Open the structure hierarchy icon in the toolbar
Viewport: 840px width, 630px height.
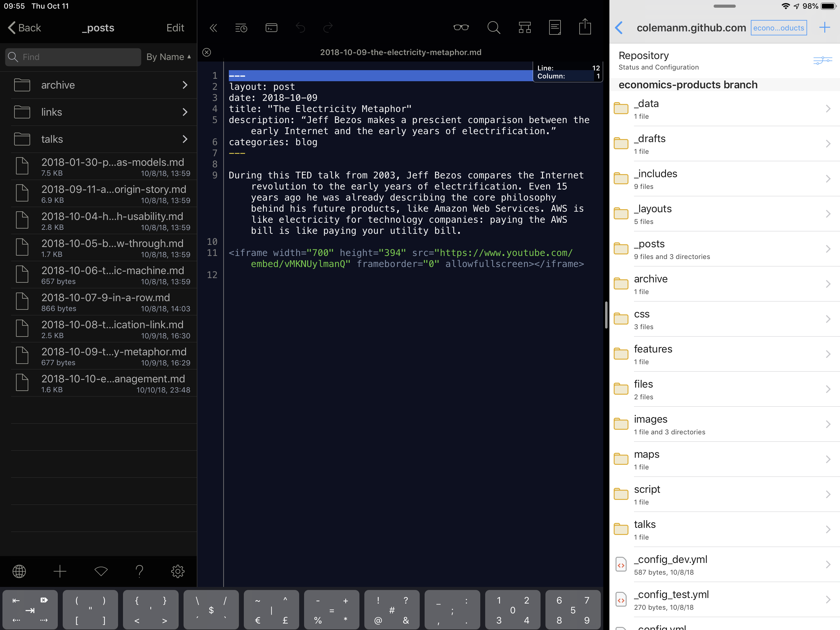point(525,27)
